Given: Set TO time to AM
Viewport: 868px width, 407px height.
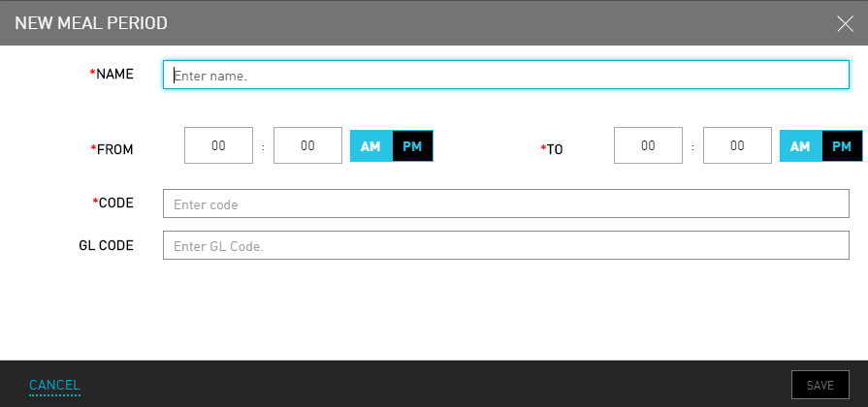Looking at the screenshot, I should point(800,146).
